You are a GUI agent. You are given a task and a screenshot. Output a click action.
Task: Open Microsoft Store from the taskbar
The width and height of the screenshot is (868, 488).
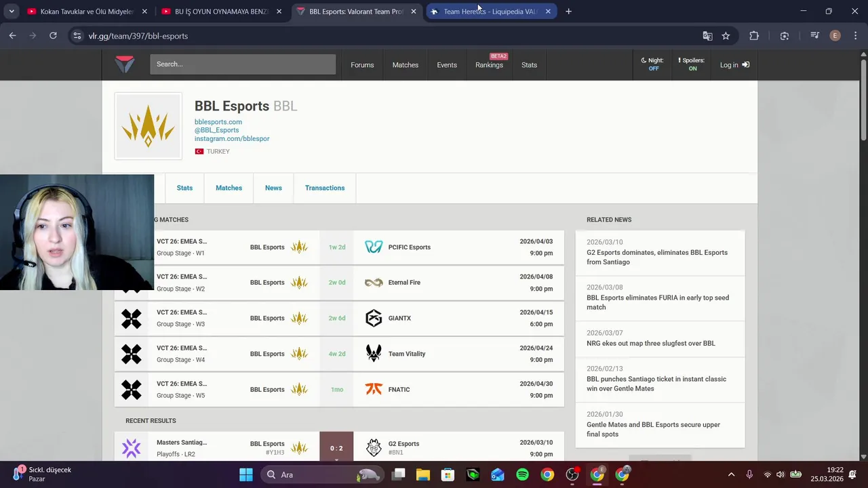[448, 474]
